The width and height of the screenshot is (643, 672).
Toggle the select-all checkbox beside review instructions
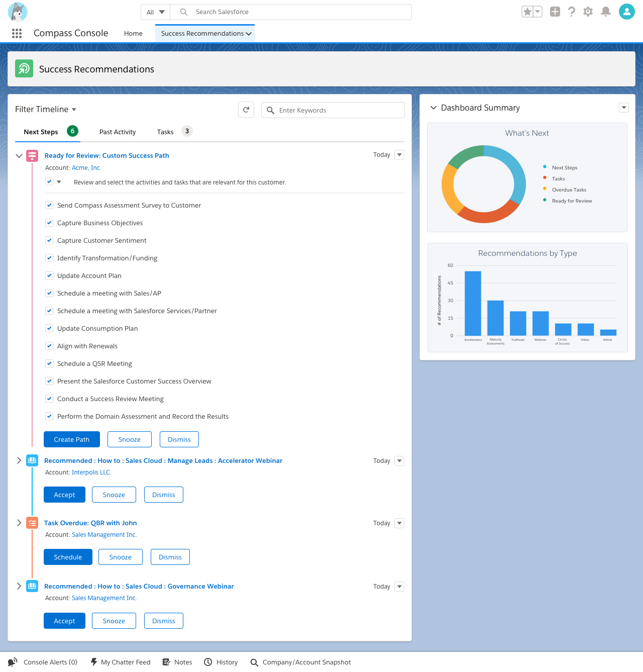(x=49, y=181)
